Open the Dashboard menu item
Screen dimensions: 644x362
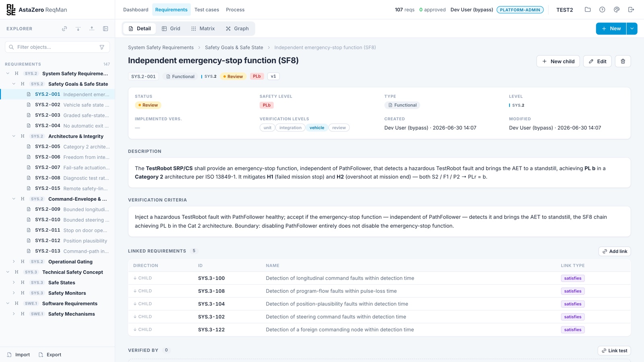click(136, 10)
